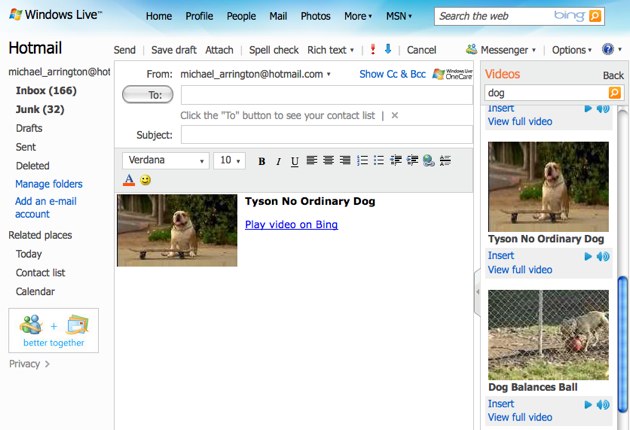The width and height of the screenshot is (630, 430).
Task: Toggle underline text formatting
Action: pyautogui.click(x=295, y=161)
